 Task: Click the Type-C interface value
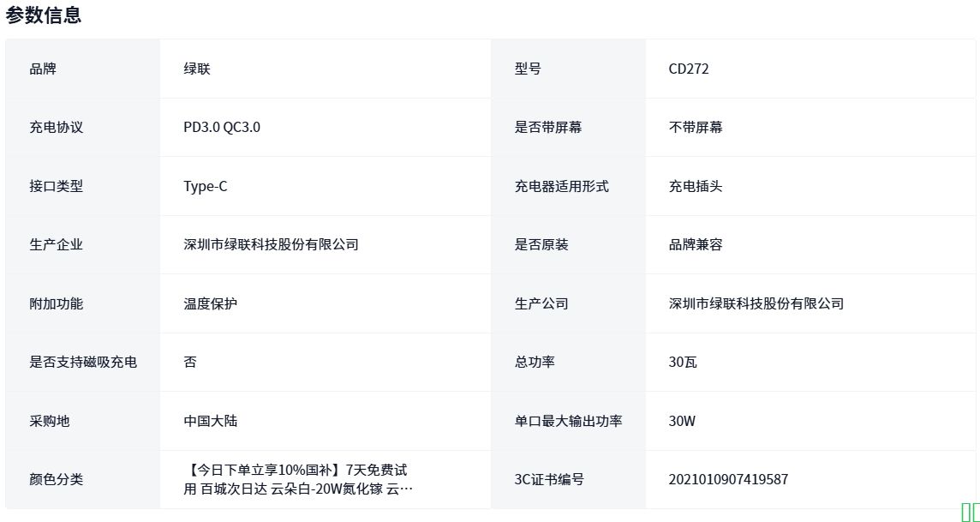[206, 186]
